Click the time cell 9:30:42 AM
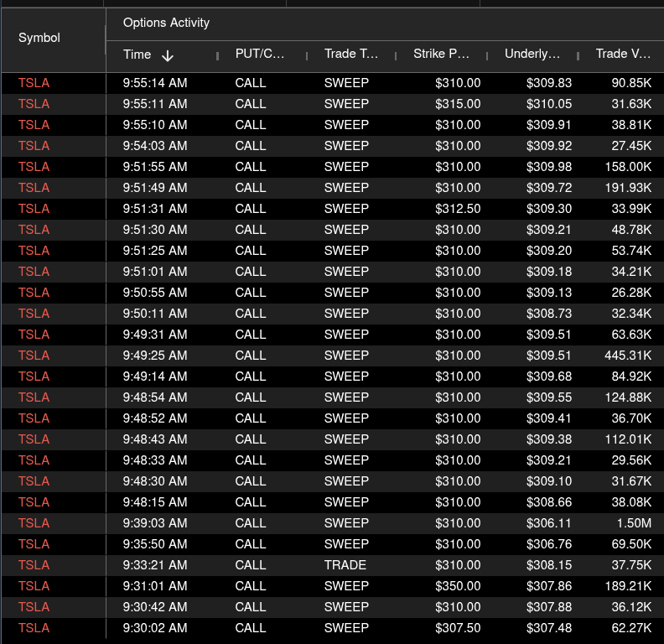Screen dimensions: 664x644 [x=155, y=607]
